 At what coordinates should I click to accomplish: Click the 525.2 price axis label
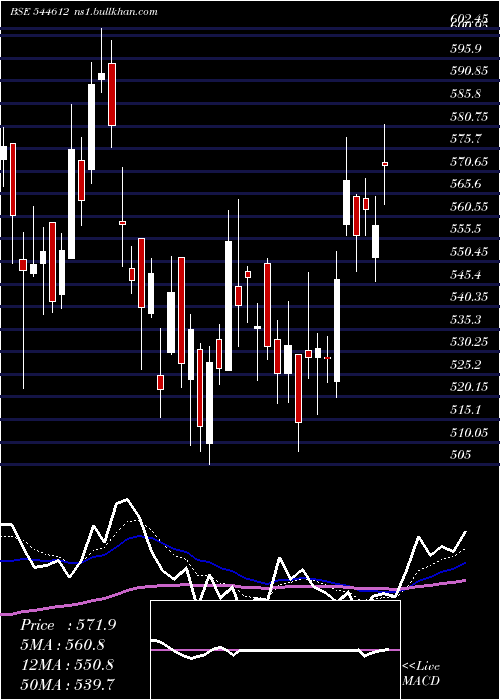click(x=466, y=365)
